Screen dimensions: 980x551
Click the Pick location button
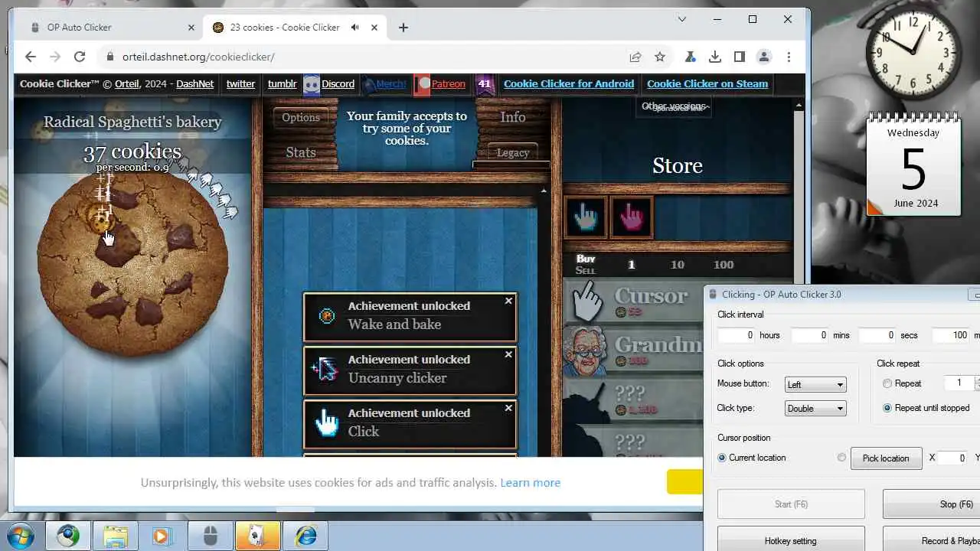pyautogui.click(x=887, y=458)
